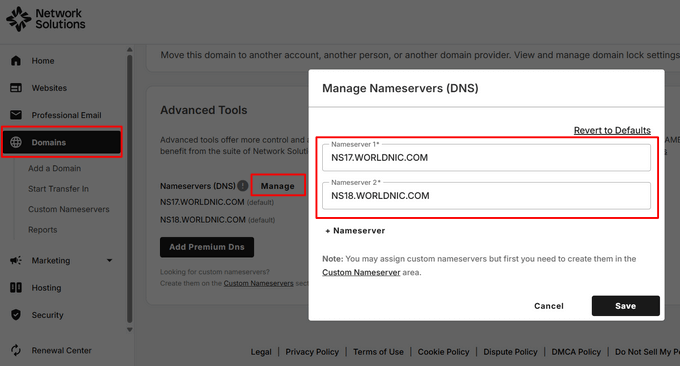Open Add a Domain submenu item
Screen dimensions: 680x366
(55, 168)
